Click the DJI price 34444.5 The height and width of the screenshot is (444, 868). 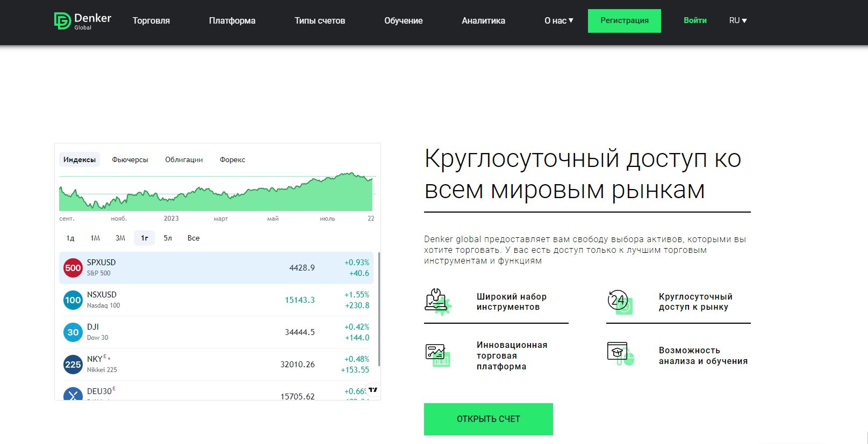click(300, 332)
